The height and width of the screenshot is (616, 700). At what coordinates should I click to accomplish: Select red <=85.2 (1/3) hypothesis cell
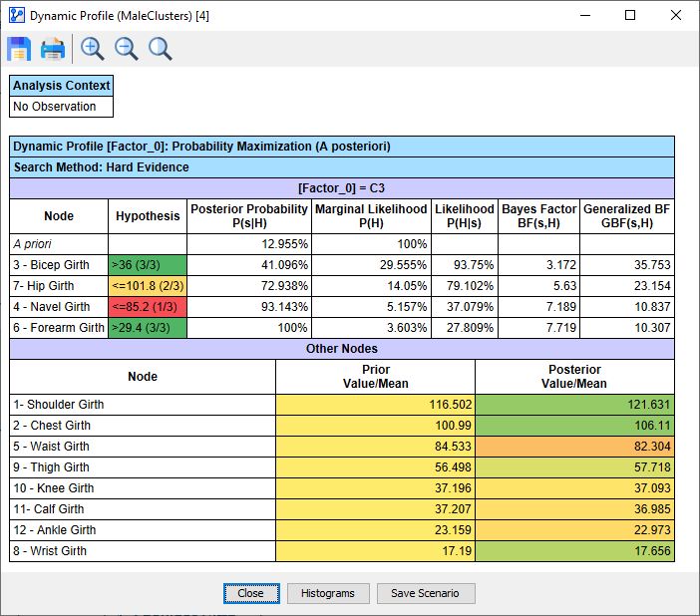[148, 307]
